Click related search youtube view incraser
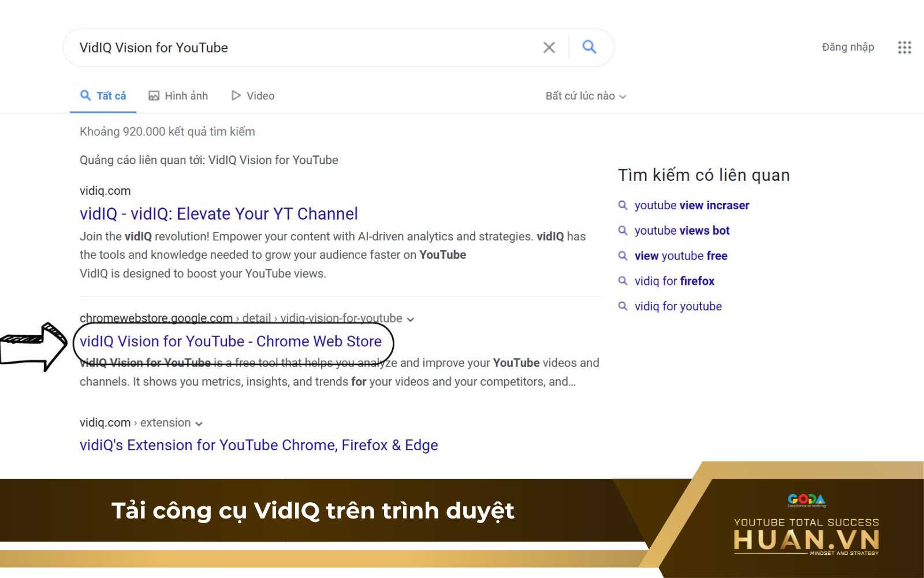This screenshot has width=924, height=578. [x=692, y=205]
